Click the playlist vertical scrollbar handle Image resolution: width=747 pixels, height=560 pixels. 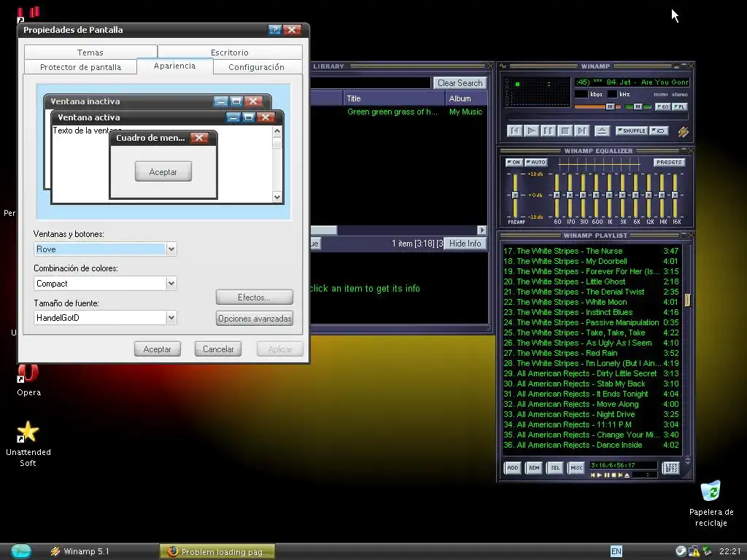(x=687, y=300)
